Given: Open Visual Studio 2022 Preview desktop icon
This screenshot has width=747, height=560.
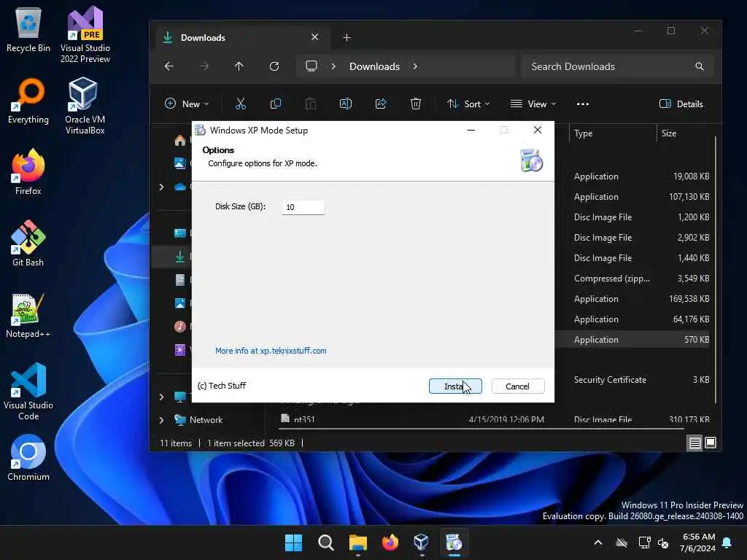Looking at the screenshot, I should (85, 34).
